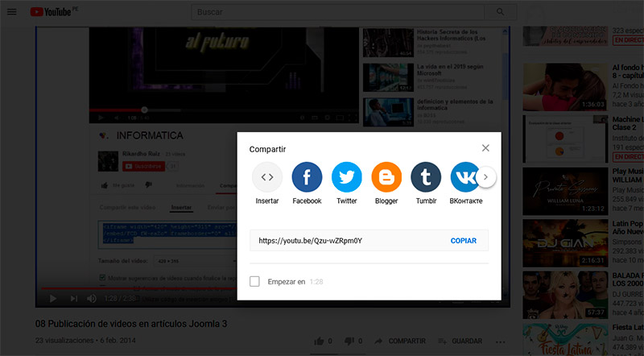Viewport: 644px width, 356px height.
Task: Open the hamburger guide menu
Action: [12, 12]
